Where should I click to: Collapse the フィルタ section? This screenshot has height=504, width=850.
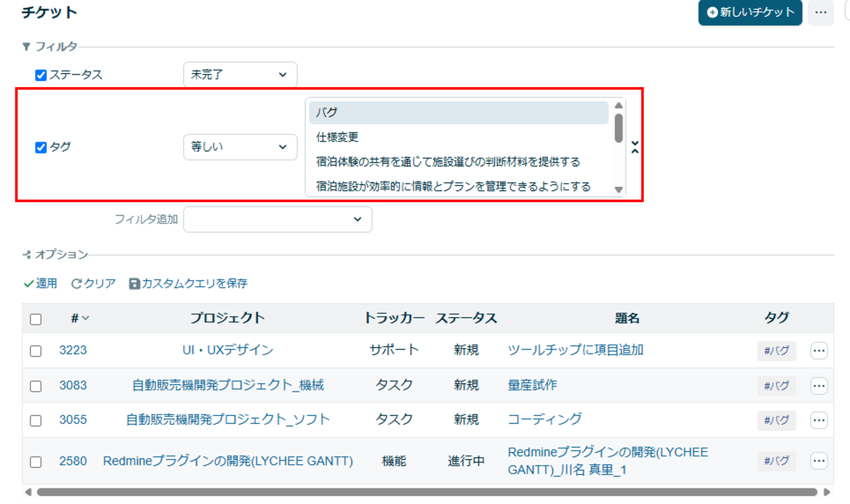49,46
